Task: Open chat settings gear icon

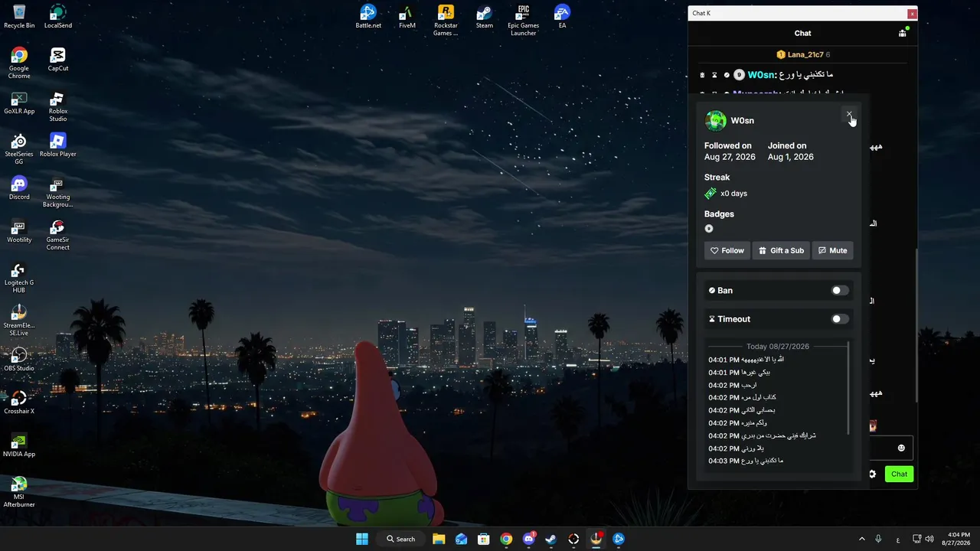Action: 872,474
